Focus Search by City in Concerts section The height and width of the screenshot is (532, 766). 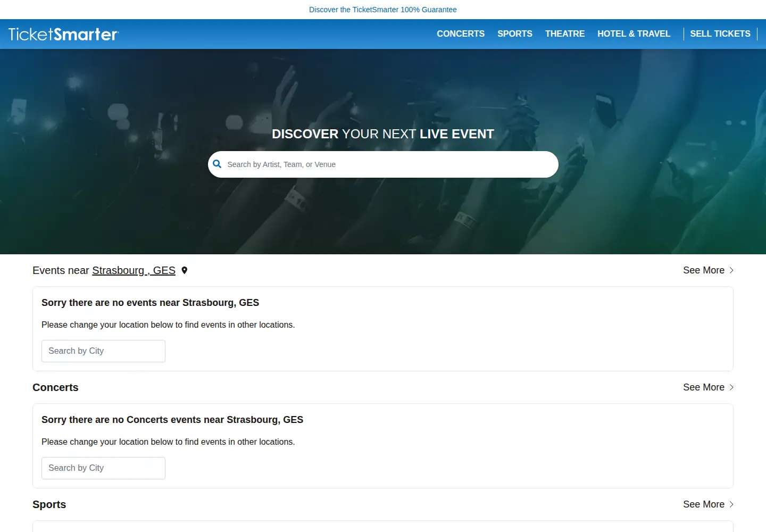coord(103,468)
